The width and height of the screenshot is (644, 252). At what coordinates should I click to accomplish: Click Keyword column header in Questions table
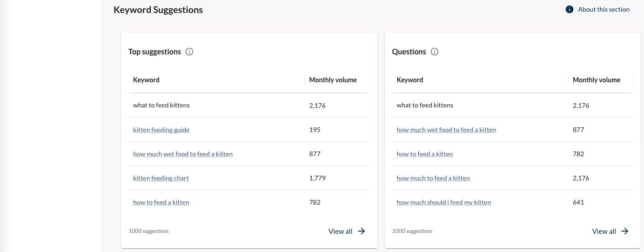click(409, 80)
